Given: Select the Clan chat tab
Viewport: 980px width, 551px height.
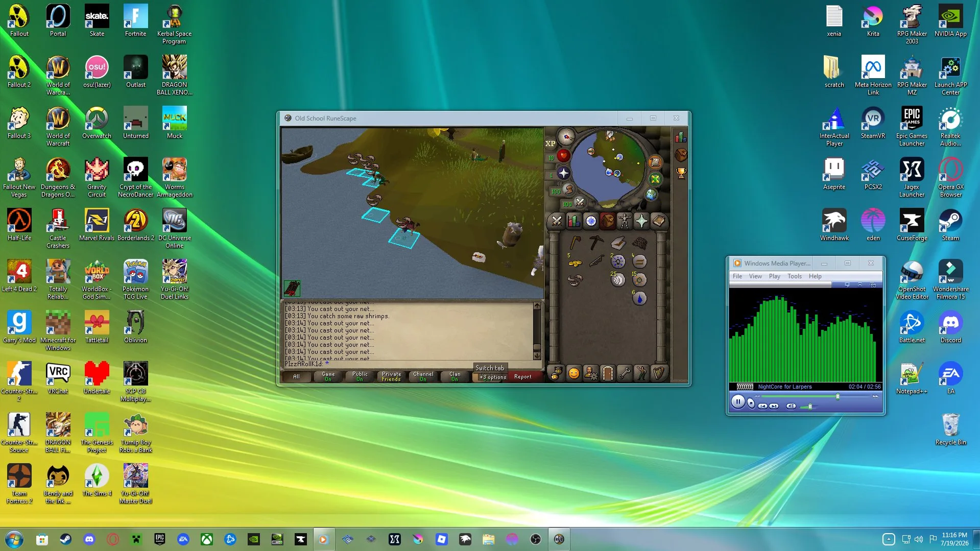Looking at the screenshot, I should tap(455, 376).
